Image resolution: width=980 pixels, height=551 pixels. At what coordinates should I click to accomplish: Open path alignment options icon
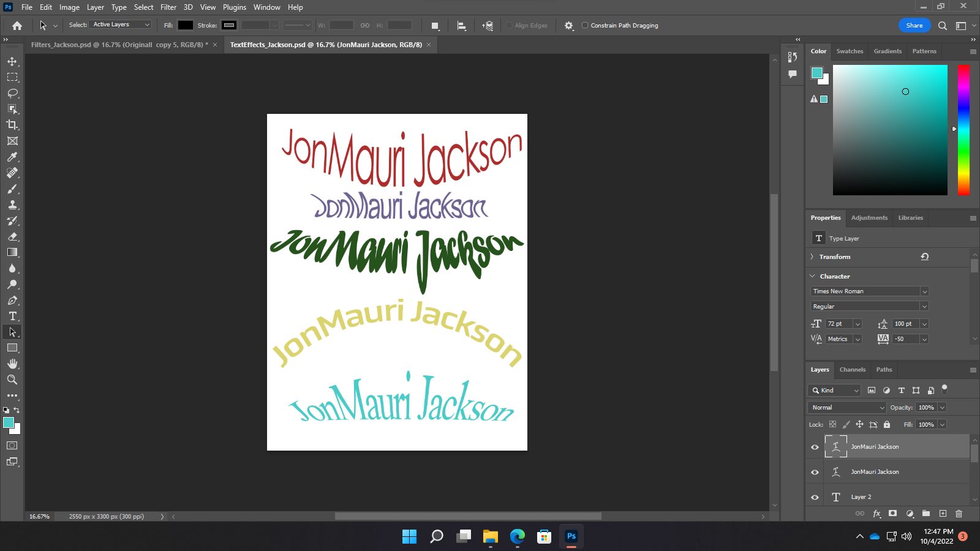[x=462, y=26]
